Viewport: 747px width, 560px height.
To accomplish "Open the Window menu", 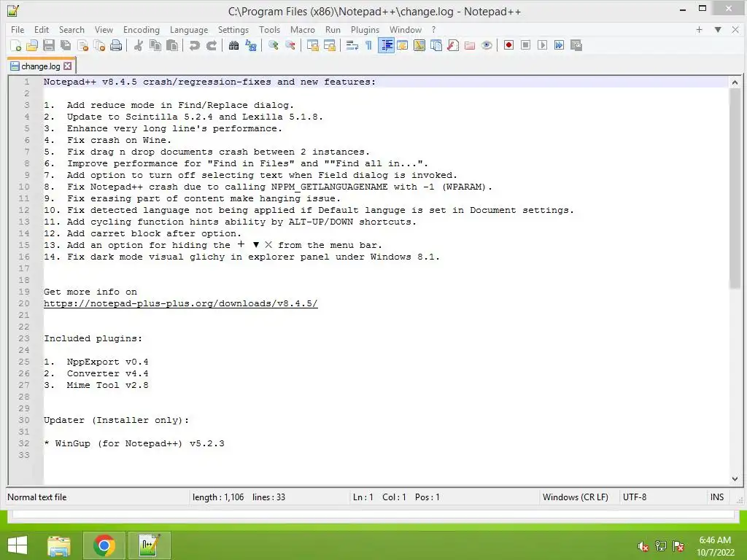I will pos(406,29).
